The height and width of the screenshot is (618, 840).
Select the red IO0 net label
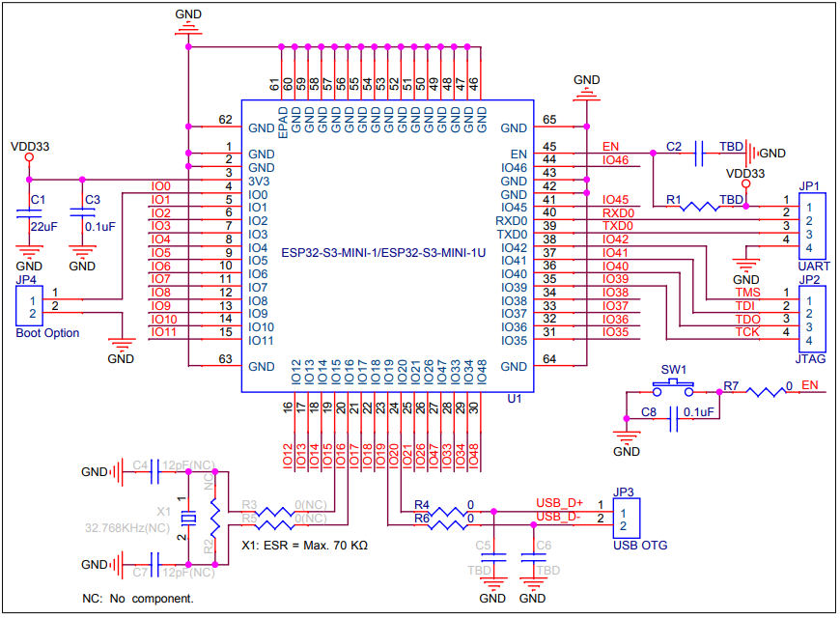(160, 186)
